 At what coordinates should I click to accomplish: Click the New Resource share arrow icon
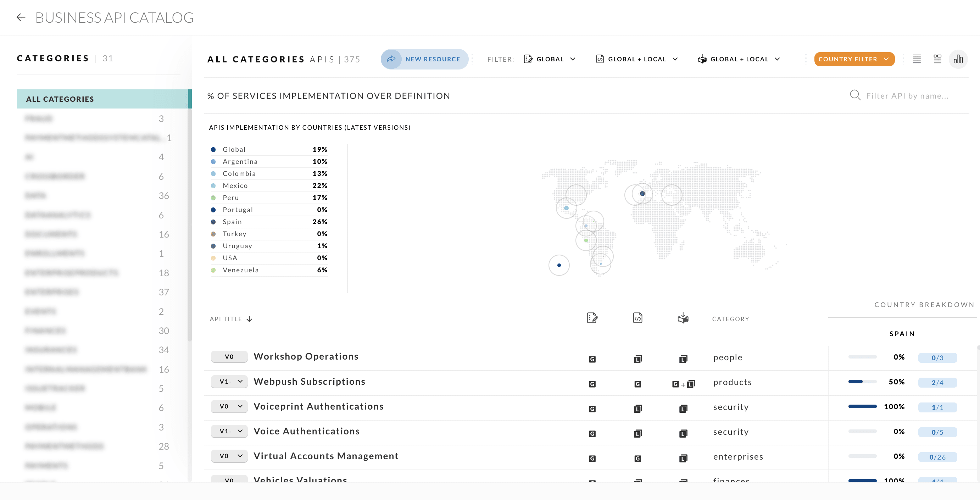[x=391, y=59]
